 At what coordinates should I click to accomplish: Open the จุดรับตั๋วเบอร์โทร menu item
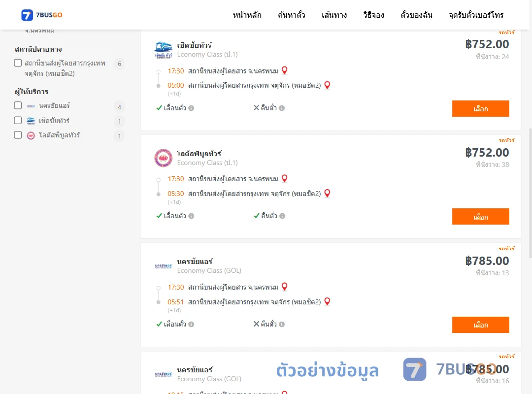[476, 15]
